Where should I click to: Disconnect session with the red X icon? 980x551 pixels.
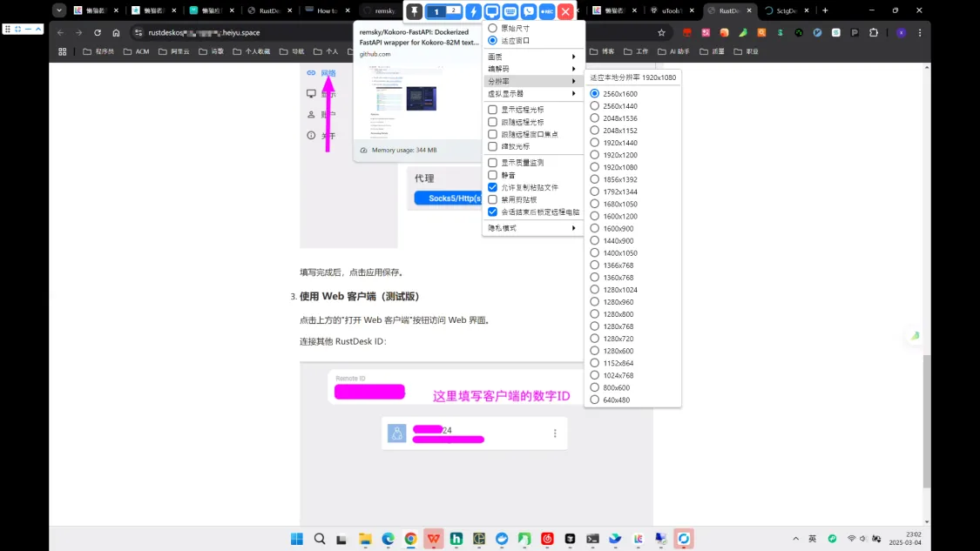[x=565, y=11]
